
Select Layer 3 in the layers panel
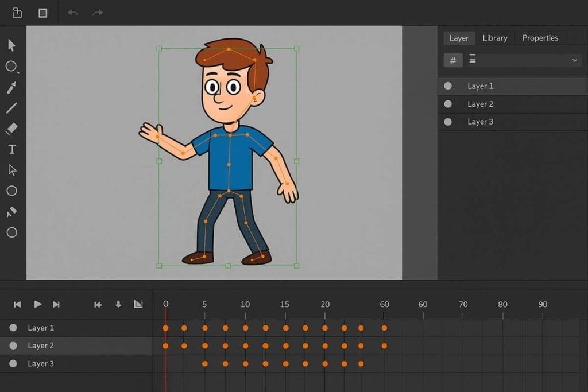[x=480, y=122]
